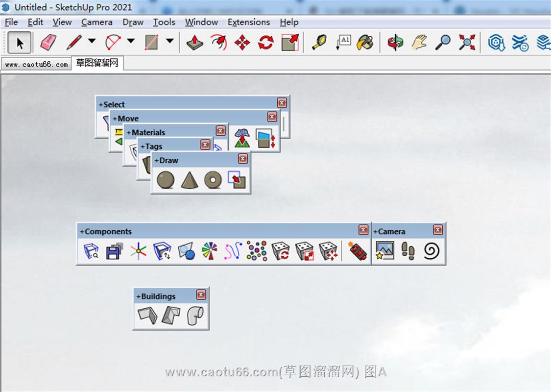Click the terrain stamp icon in +Move toolbar

[242, 138]
